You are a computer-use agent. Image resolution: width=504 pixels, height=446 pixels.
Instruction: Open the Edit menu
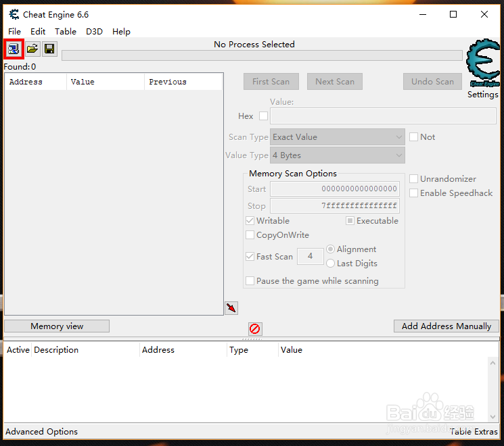(x=38, y=32)
